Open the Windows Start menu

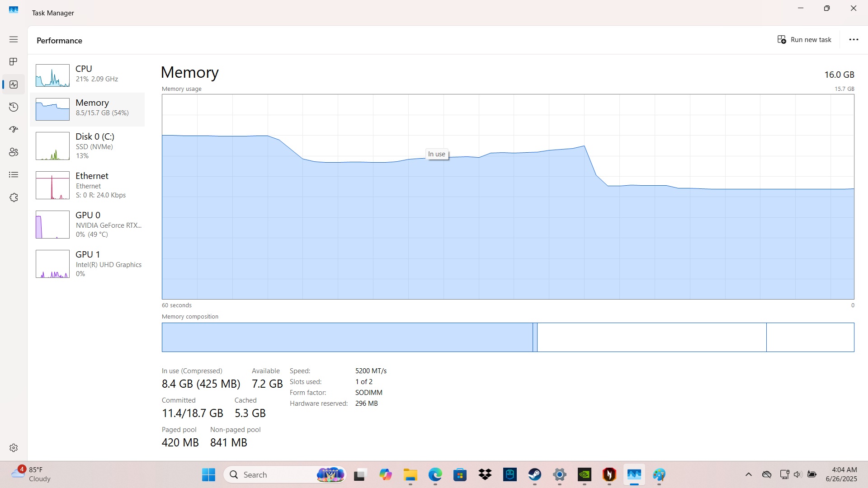click(208, 475)
